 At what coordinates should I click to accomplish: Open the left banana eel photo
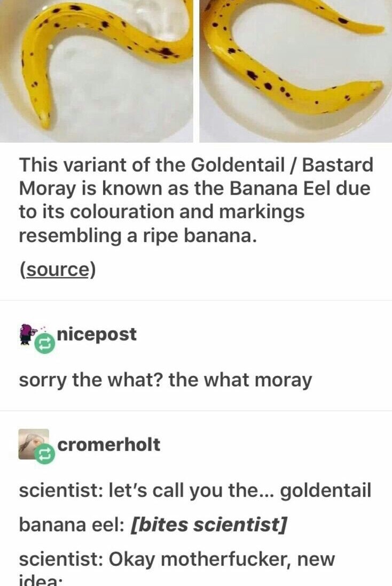click(x=96, y=71)
